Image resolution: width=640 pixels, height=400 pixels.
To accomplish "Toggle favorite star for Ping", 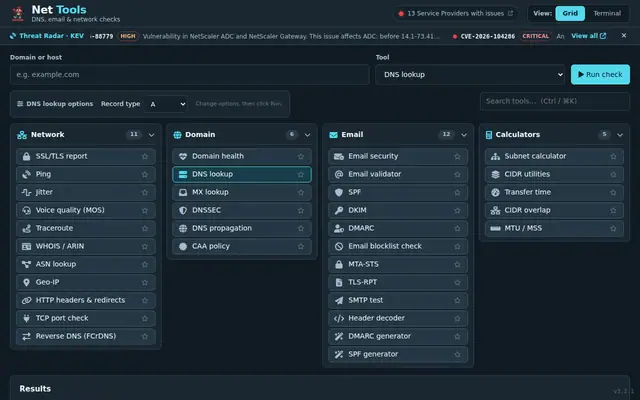I will (x=145, y=174).
